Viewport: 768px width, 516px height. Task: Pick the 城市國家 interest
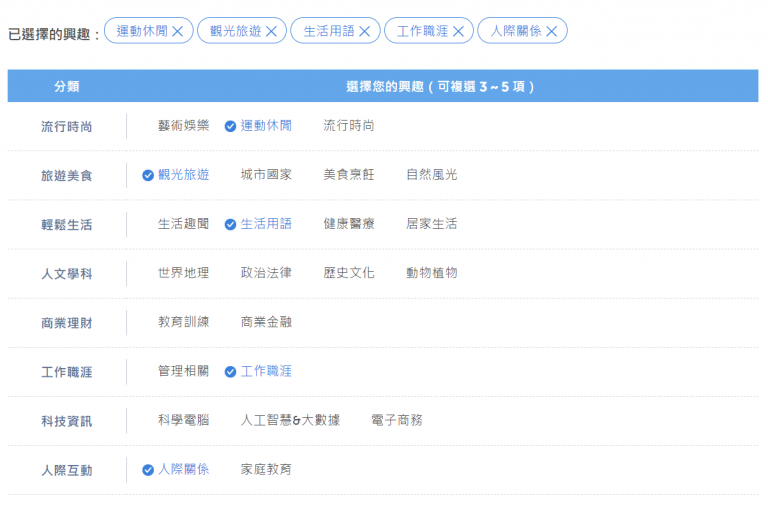[266, 175]
